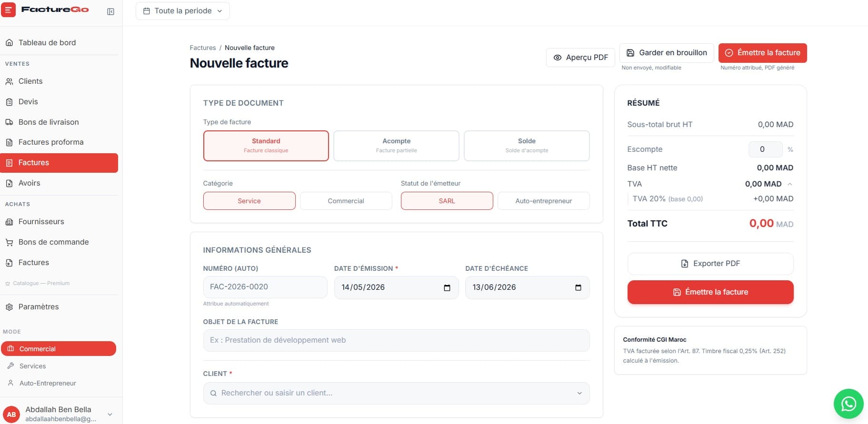Choose Commercial category
Image resolution: width=868 pixels, height=424 pixels.
coord(346,201)
